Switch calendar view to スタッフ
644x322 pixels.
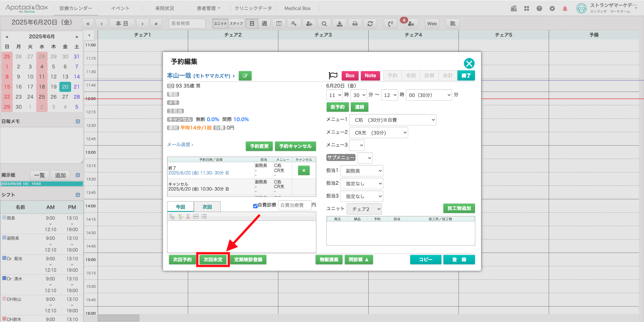(x=236, y=23)
